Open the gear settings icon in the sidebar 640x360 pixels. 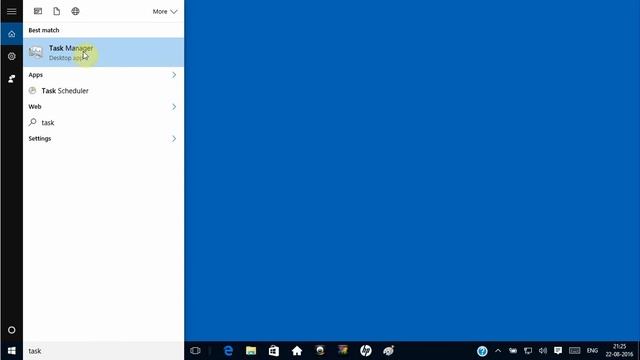pyautogui.click(x=11, y=56)
